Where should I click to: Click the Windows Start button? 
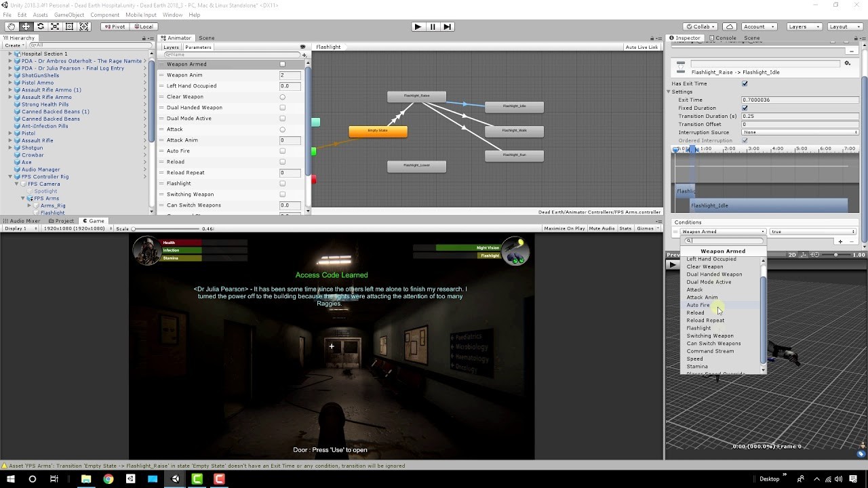pos(10,479)
